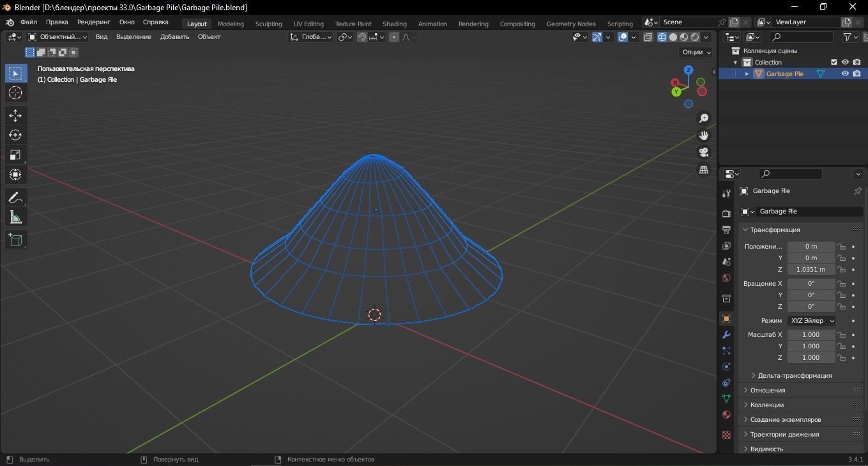Open the Options dropdown in viewport
The height and width of the screenshot is (466, 868).
pos(696,52)
